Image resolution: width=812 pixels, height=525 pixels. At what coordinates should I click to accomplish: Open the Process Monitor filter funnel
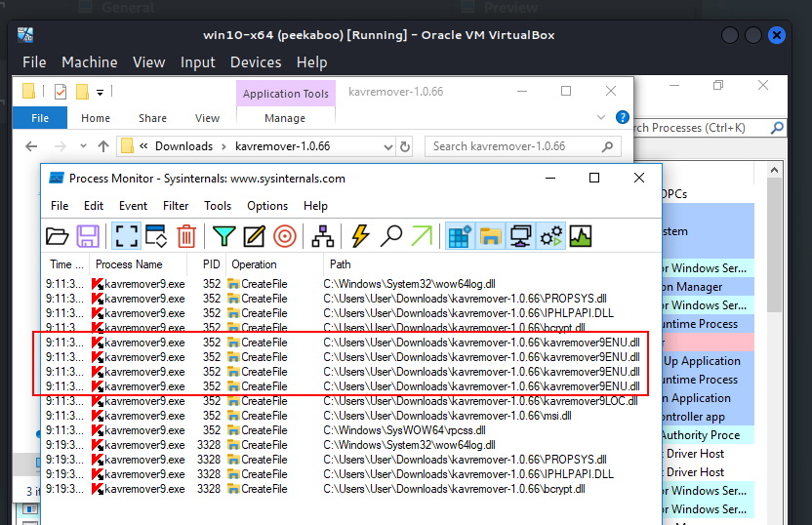click(223, 236)
